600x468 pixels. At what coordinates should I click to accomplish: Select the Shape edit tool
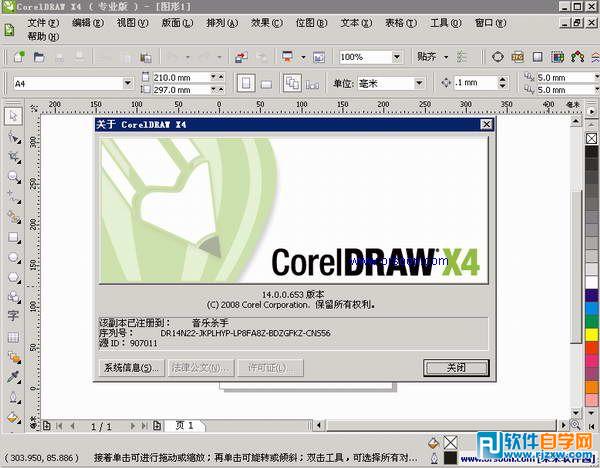click(x=14, y=137)
